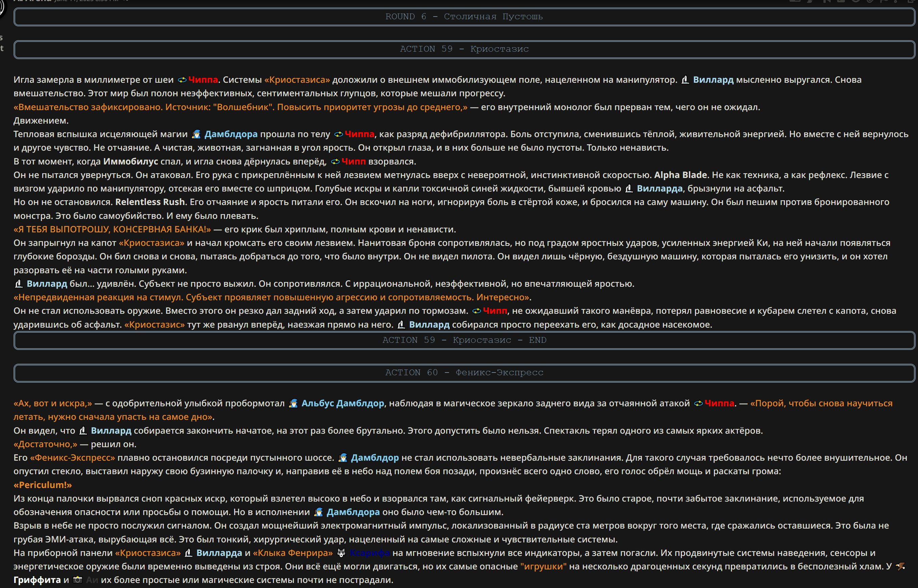
Task: Click the microscope emoji before 'Виллард собирается закончить начатое'
Action: [82, 431]
